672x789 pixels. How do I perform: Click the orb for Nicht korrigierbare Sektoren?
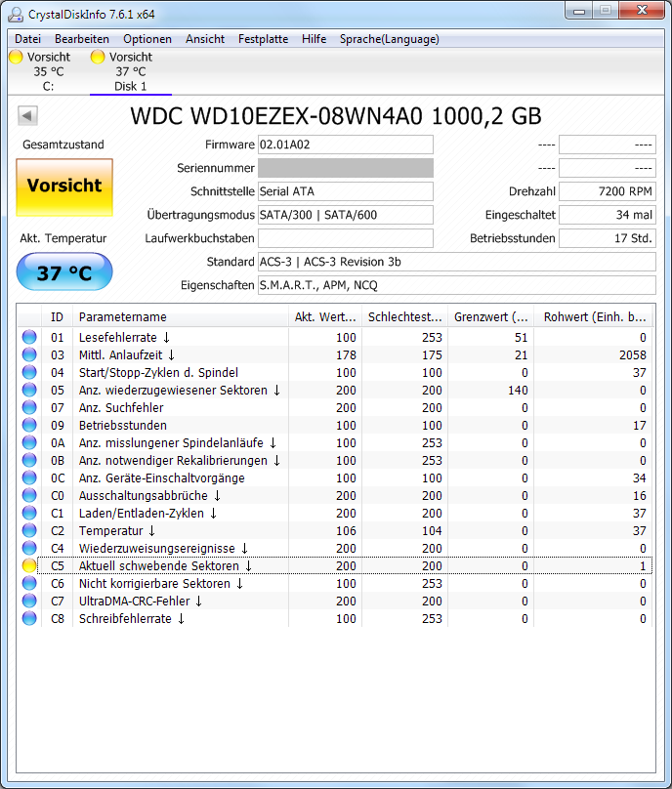[x=29, y=583]
